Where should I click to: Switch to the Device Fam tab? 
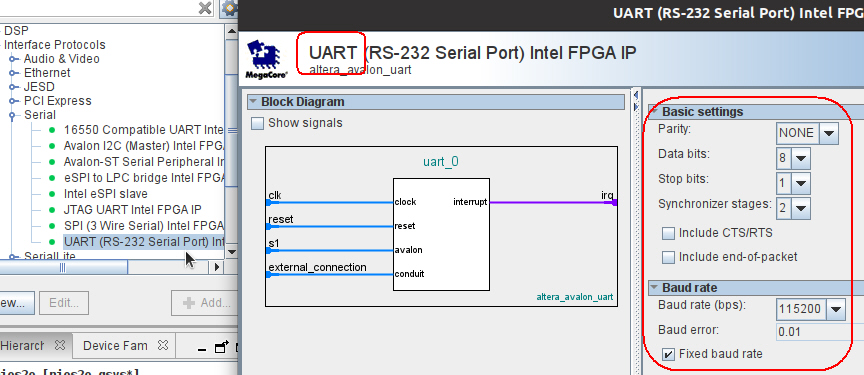pos(115,346)
